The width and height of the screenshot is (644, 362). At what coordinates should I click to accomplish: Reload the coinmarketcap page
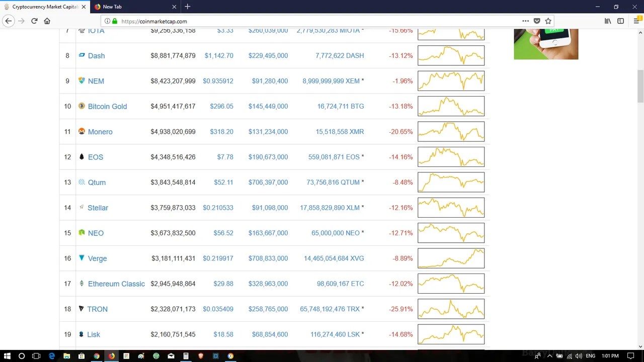34,21
